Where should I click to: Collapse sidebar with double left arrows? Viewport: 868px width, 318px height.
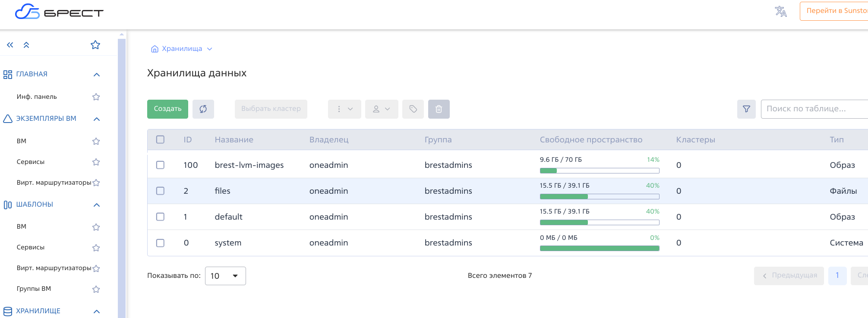pos(10,45)
